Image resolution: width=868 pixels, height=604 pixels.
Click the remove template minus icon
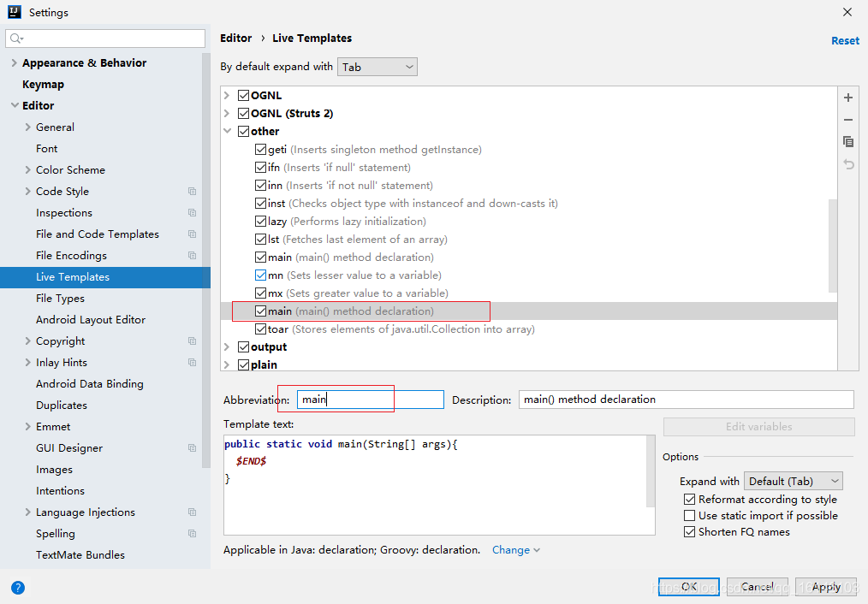click(848, 120)
